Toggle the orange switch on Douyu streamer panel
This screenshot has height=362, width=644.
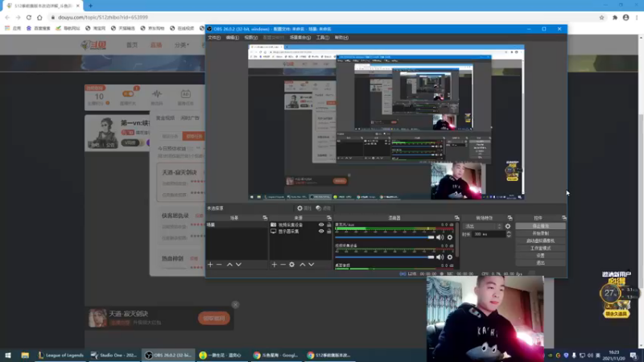click(x=128, y=94)
